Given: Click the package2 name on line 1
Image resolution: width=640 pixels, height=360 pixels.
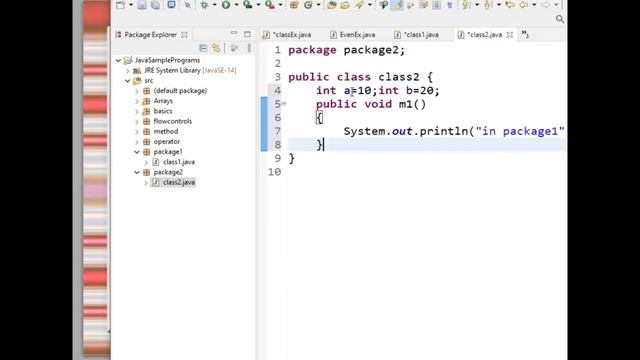Looking at the screenshot, I should click(x=371, y=50).
